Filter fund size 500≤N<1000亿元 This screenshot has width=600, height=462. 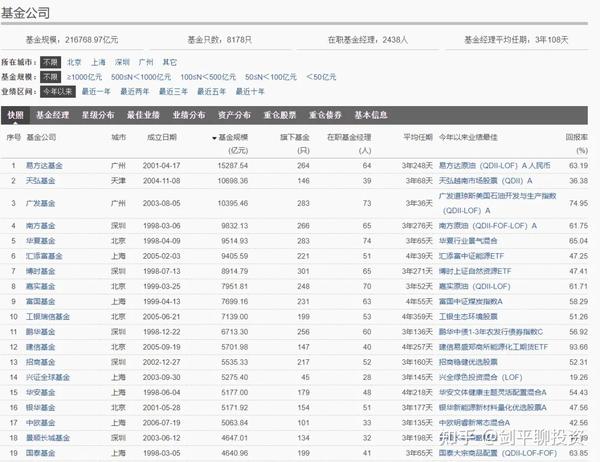(x=141, y=77)
